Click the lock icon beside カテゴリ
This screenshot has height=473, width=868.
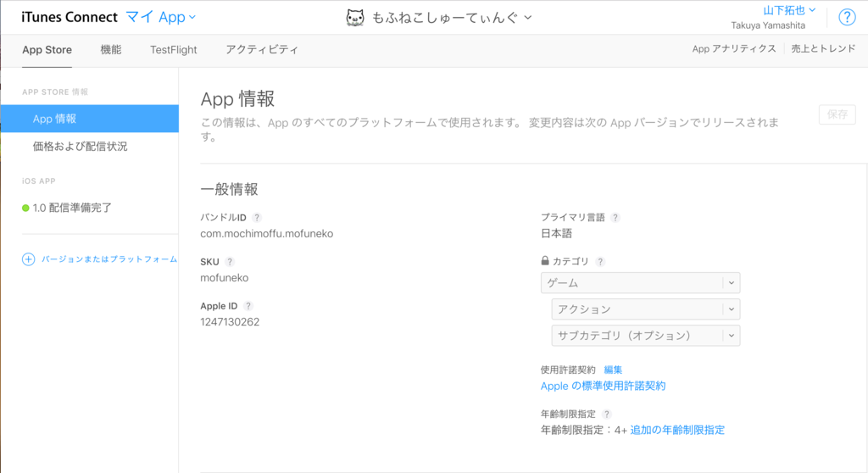(545, 260)
